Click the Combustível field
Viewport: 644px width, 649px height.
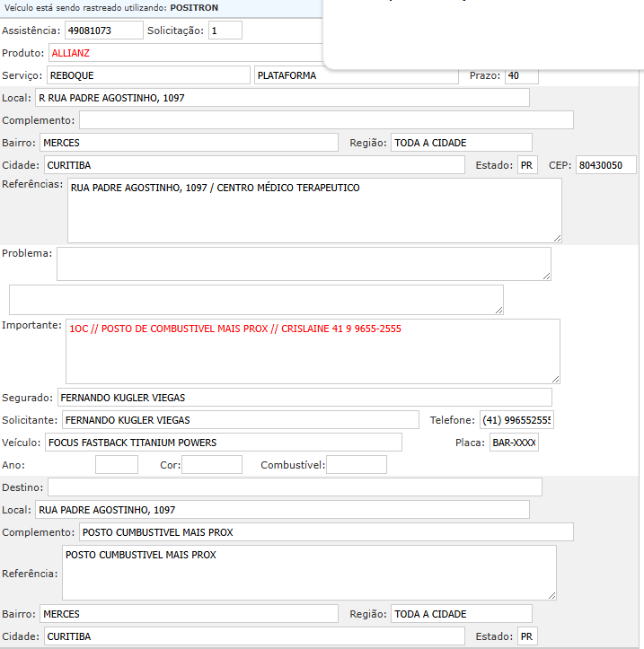tap(357, 465)
